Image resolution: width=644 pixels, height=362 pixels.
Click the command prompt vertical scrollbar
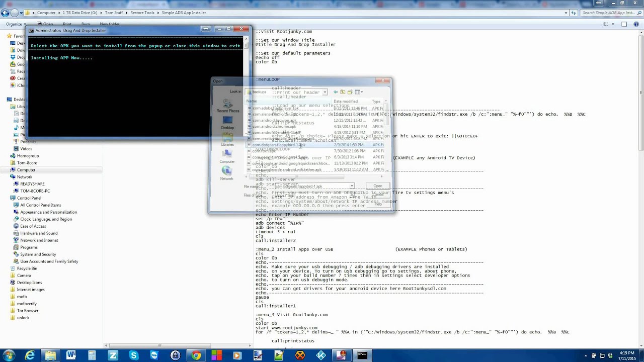pyautogui.click(x=247, y=85)
